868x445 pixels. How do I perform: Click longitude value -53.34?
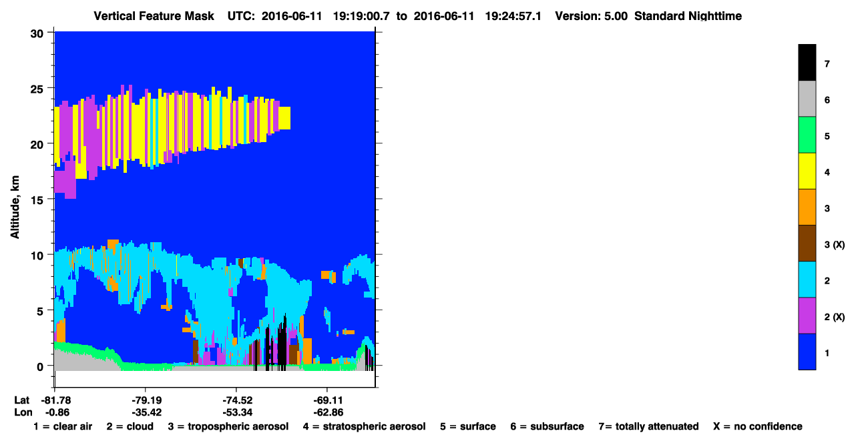point(236,412)
